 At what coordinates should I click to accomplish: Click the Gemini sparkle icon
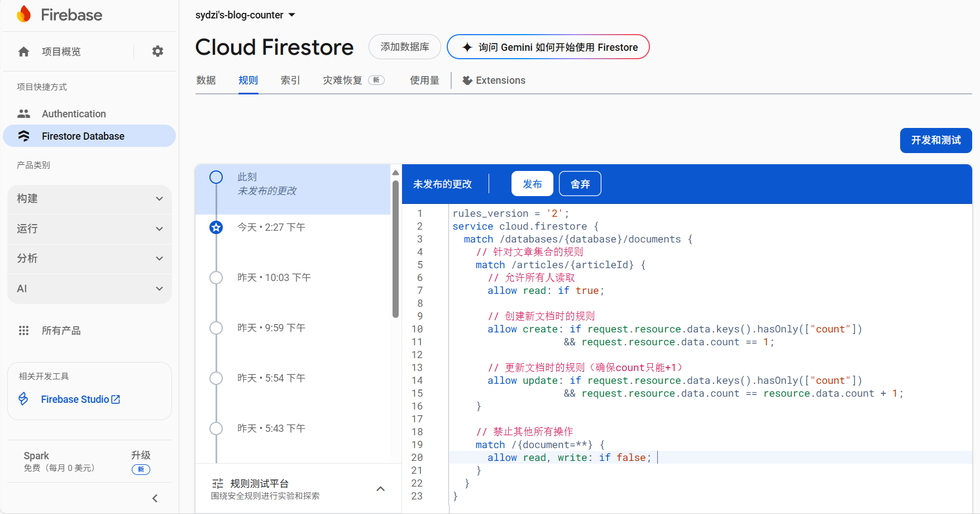[467, 47]
